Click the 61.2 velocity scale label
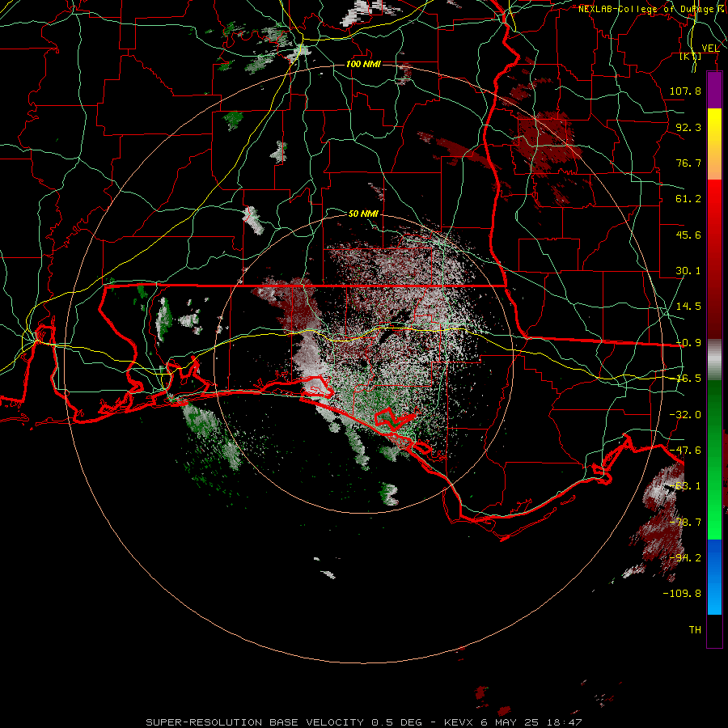 pyautogui.click(x=688, y=199)
